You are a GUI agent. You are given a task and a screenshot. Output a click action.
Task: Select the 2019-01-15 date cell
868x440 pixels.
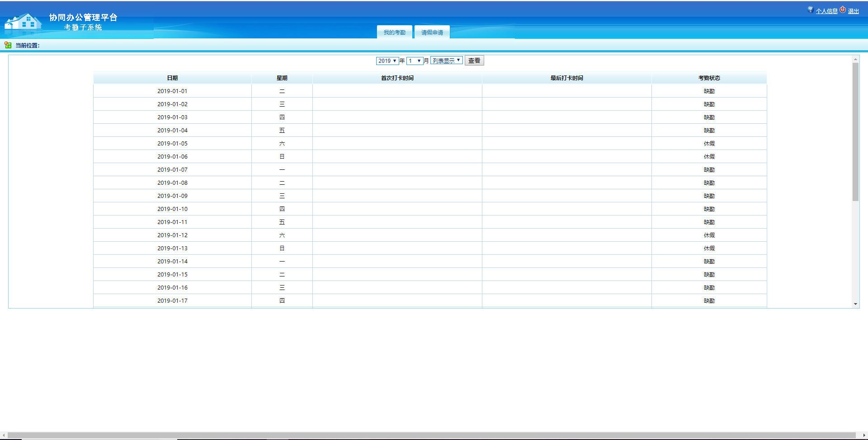pyautogui.click(x=172, y=275)
